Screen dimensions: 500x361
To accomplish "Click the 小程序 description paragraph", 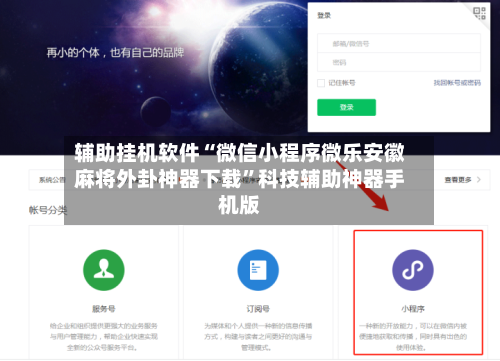I will pyautogui.click(x=413, y=337).
